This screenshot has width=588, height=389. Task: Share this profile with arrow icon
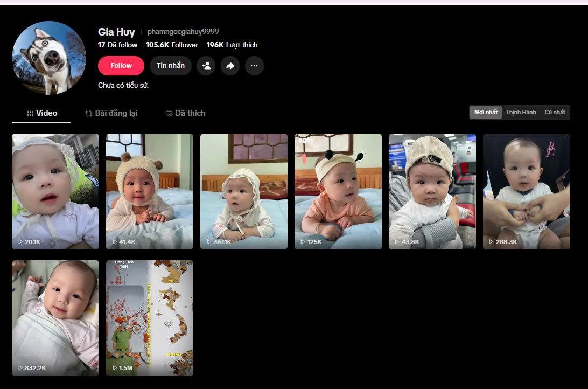point(230,66)
